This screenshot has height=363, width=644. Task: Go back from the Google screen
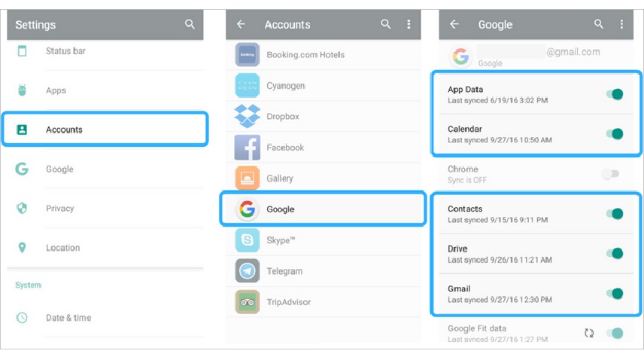pos(454,24)
